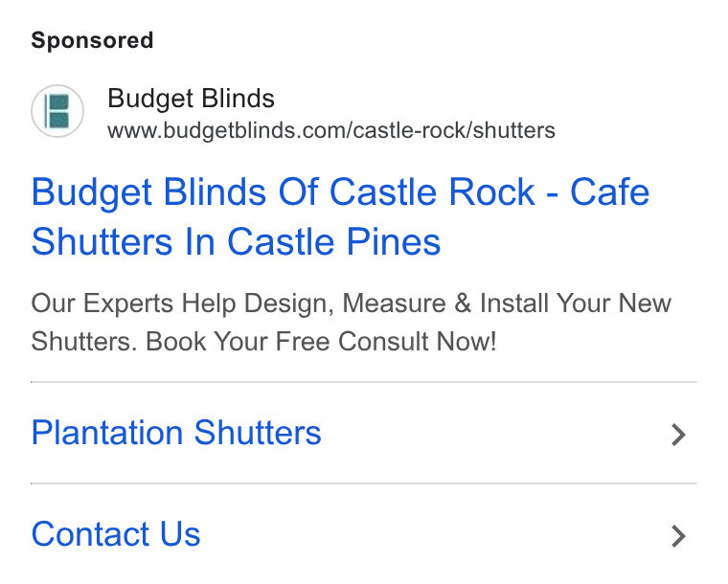Click the www.budgetblinds.com/castle-rock/shutters URL
The width and height of the screenshot is (728, 584).
[331, 131]
